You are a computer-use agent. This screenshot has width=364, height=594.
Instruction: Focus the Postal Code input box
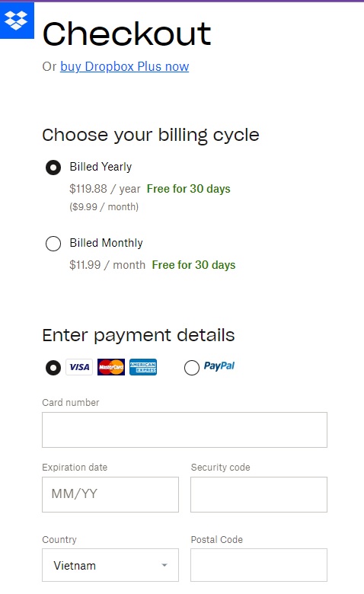tap(259, 565)
